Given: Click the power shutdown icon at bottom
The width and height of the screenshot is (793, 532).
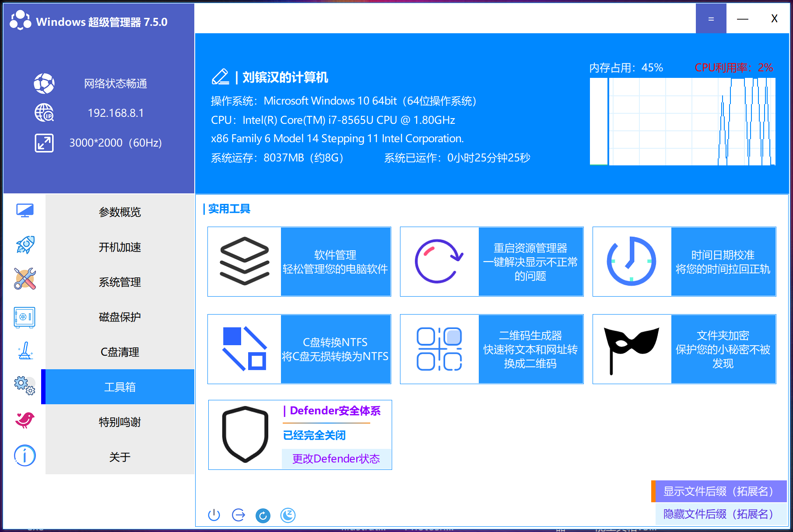Looking at the screenshot, I should tap(214, 515).
